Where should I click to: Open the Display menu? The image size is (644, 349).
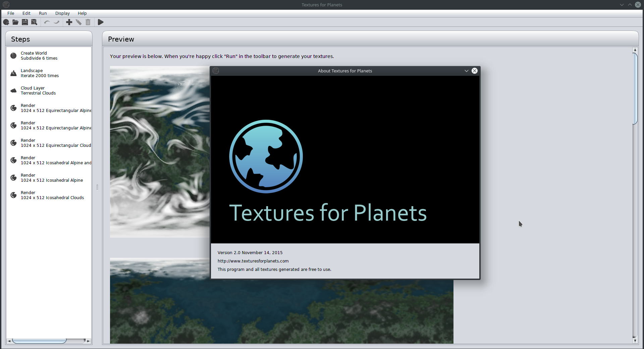pyautogui.click(x=62, y=13)
